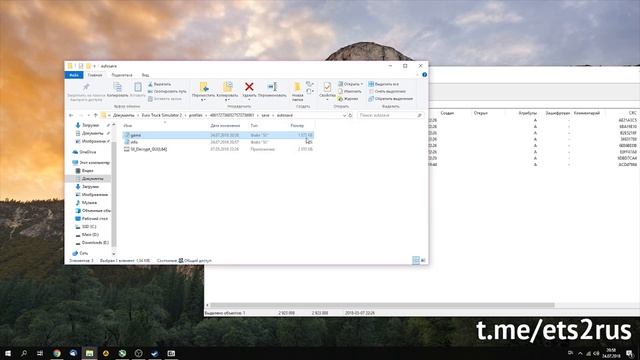Click the Paste (Вставить) icon
Viewport: 640px width, 360px height.
pyautogui.click(x=138, y=87)
